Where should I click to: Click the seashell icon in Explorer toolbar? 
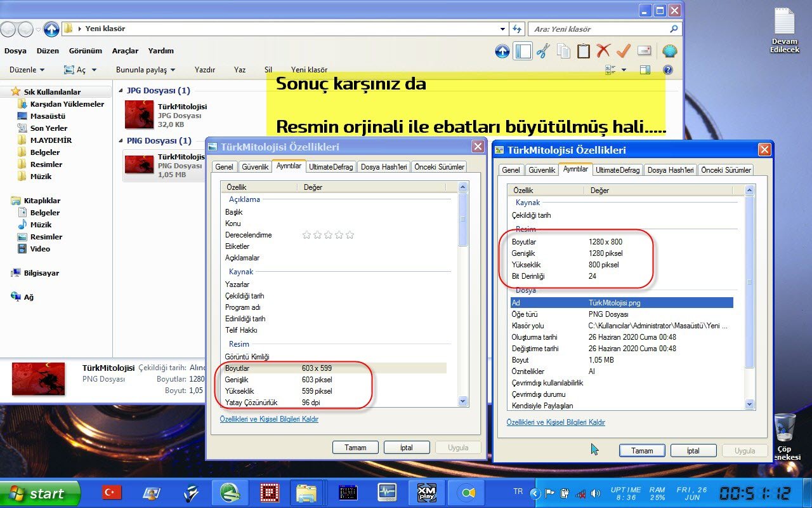pos(669,51)
